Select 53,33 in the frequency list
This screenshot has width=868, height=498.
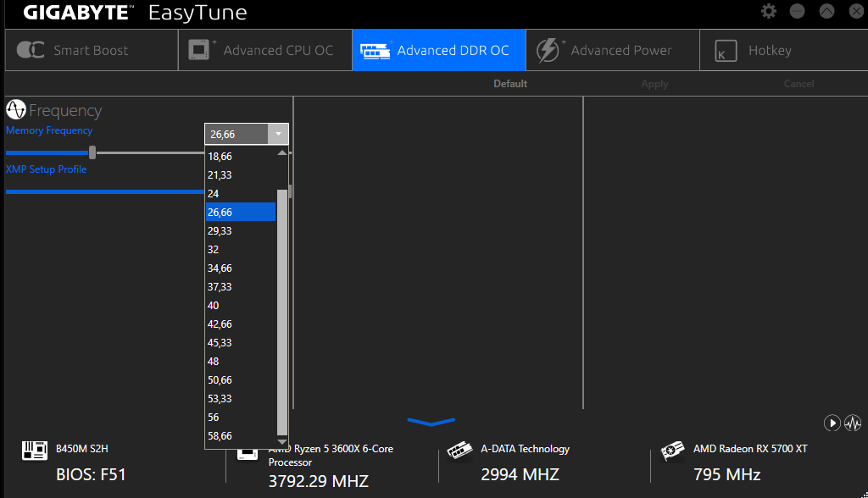point(241,398)
